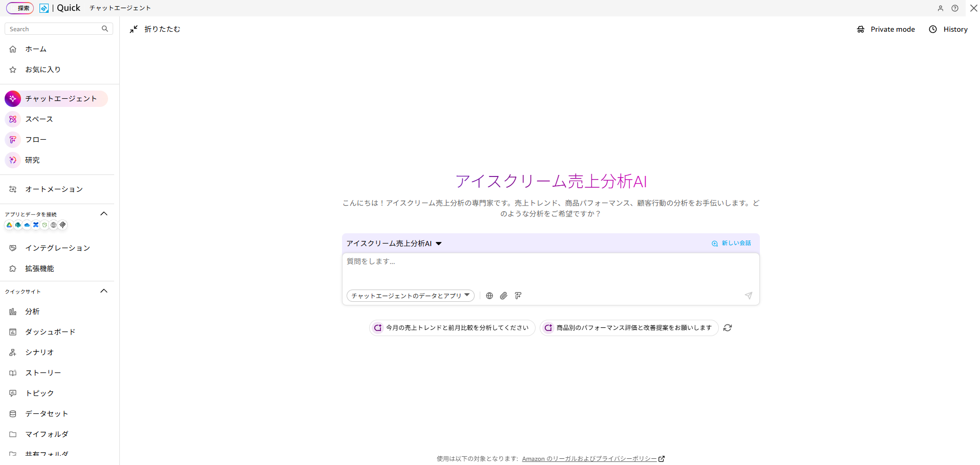The image size is (980, 465).
Task: Go to ダッシュボード in sidebar
Action: (x=50, y=332)
